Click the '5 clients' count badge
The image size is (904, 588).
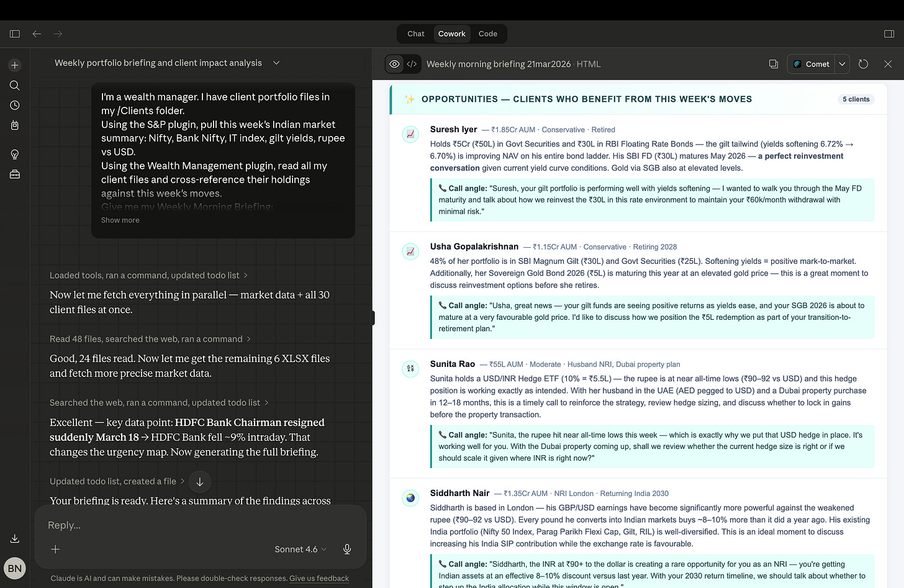pyautogui.click(x=856, y=99)
